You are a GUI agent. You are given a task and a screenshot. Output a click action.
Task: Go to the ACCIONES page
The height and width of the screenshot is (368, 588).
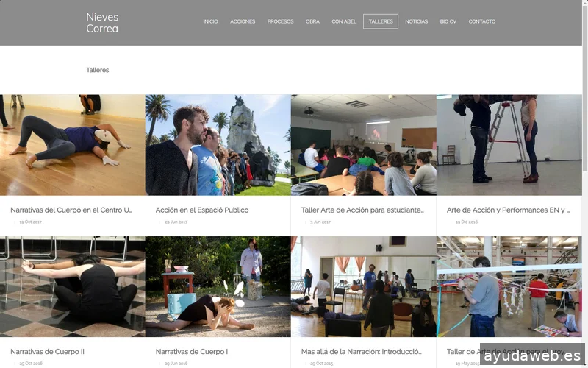(243, 21)
